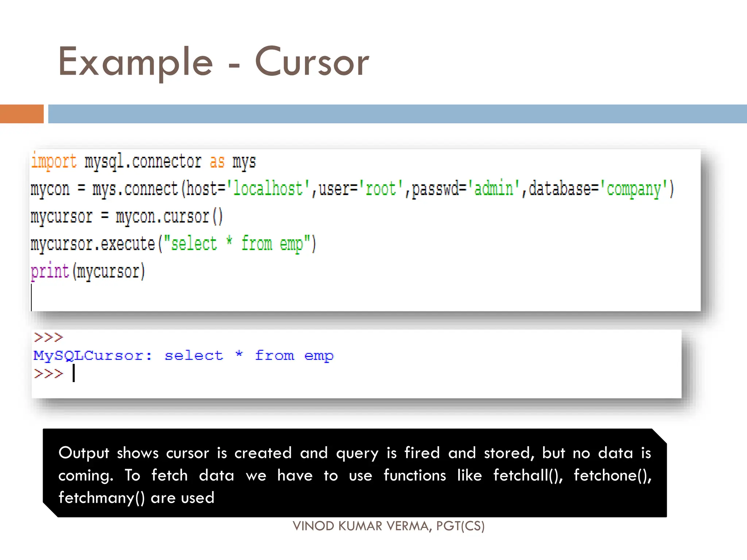Click the purple 'print' keyword
The height and width of the screenshot is (560, 747).
50,271
